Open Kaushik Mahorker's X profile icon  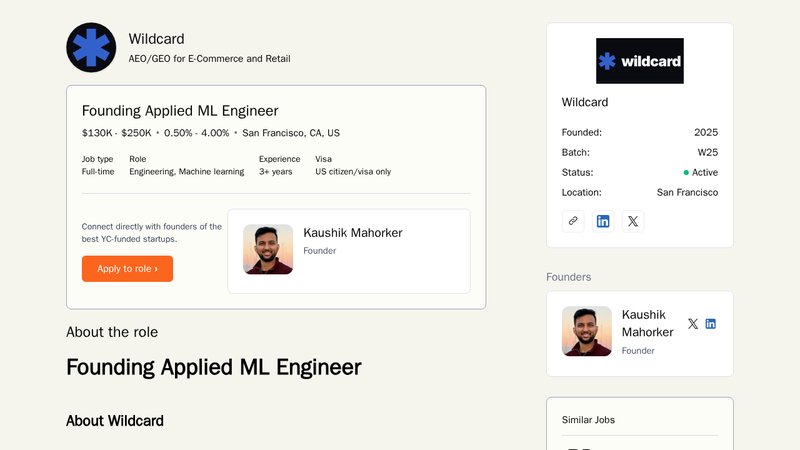pyautogui.click(x=693, y=323)
